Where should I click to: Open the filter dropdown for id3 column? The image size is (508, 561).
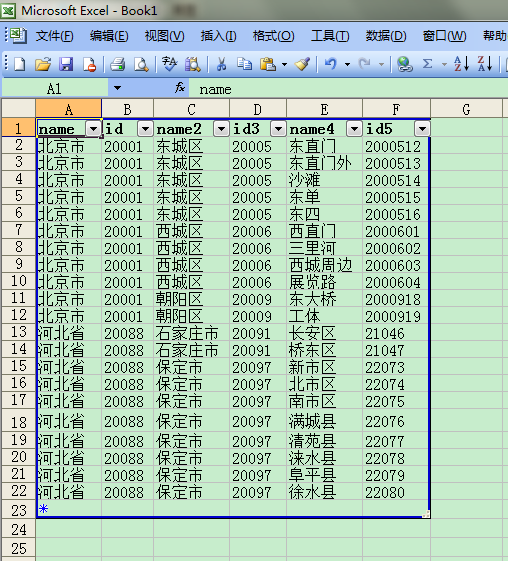278,128
